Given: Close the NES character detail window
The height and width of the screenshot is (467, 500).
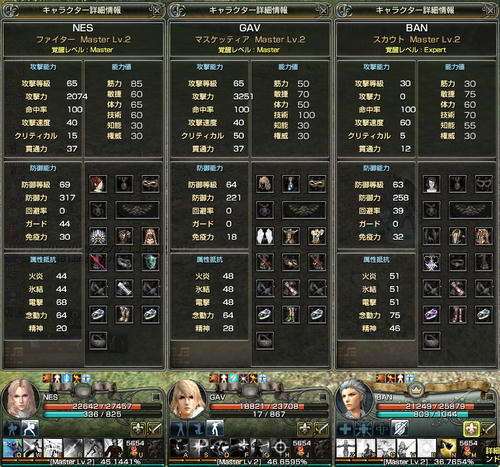Looking at the screenshot, I should (x=157, y=11).
